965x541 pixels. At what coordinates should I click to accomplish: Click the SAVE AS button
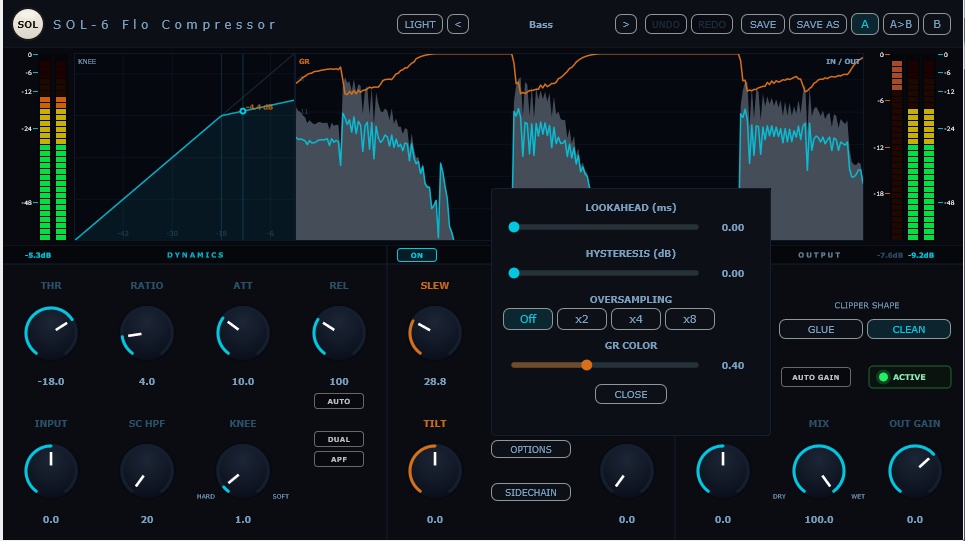(818, 25)
